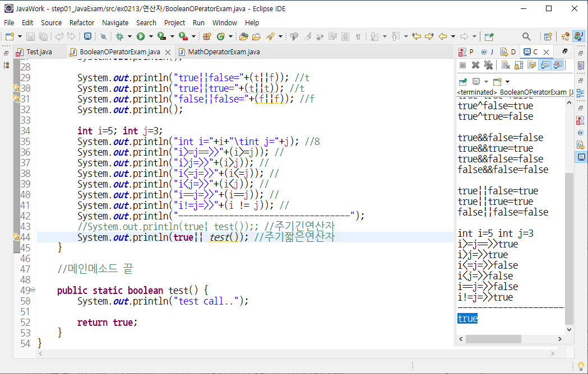Switch to the Javadoc view tab
The image size is (588, 374).
point(488,52)
